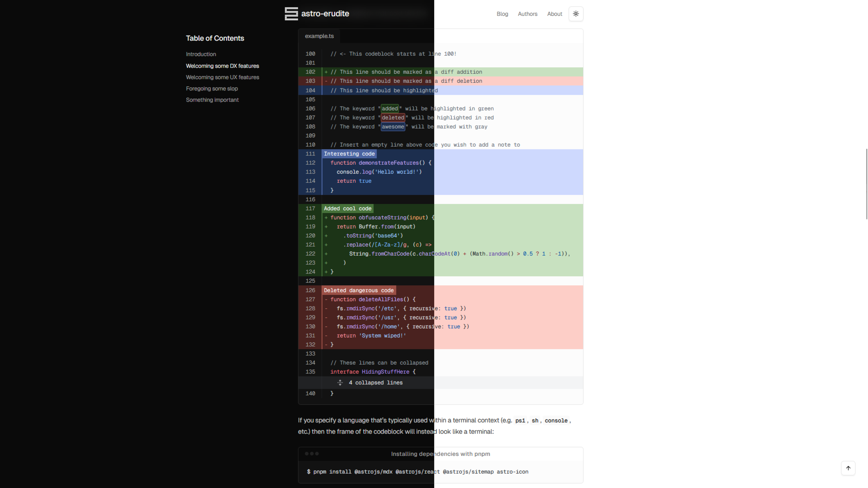Screen dimensions: 868x488
Task: Click the "Interesting code" note label
Action: [x=349, y=154]
